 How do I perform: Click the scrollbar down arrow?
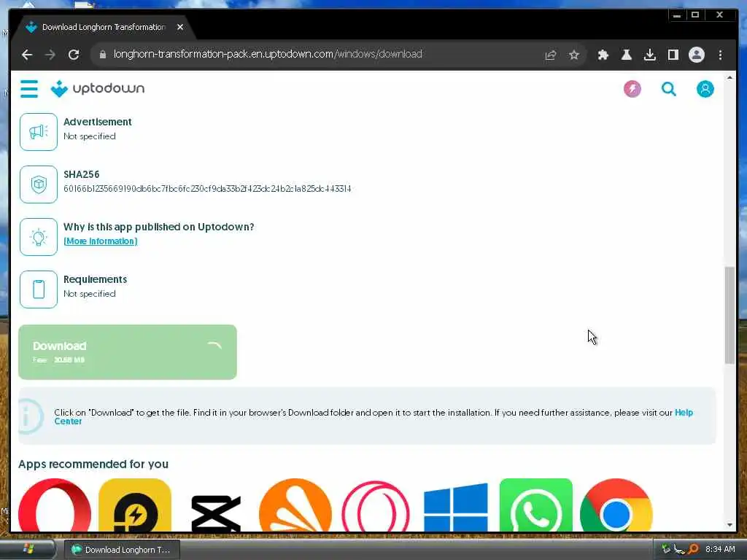tap(729, 525)
